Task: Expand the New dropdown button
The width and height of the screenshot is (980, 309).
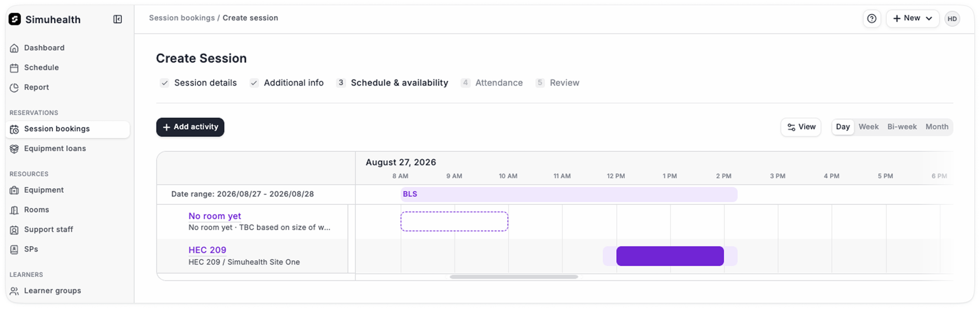Action: (x=912, y=19)
